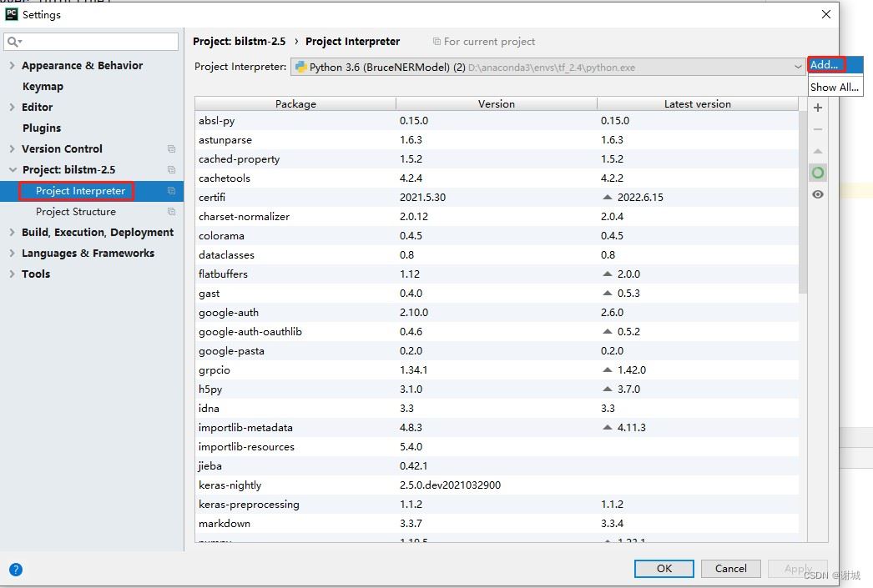The height and width of the screenshot is (588, 873).
Task: Click the minus icon to uninstall package
Action: click(x=818, y=130)
